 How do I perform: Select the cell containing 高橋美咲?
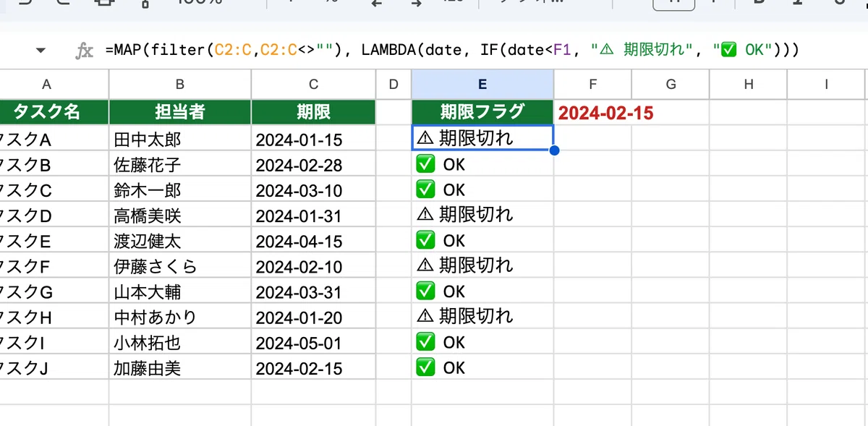click(180, 215)
